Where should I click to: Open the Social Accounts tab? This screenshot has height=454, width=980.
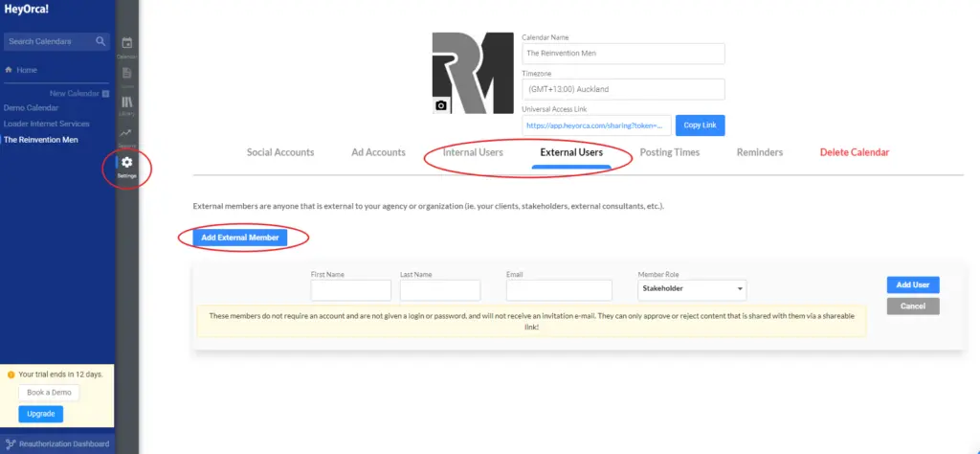[x=280, y=152]
